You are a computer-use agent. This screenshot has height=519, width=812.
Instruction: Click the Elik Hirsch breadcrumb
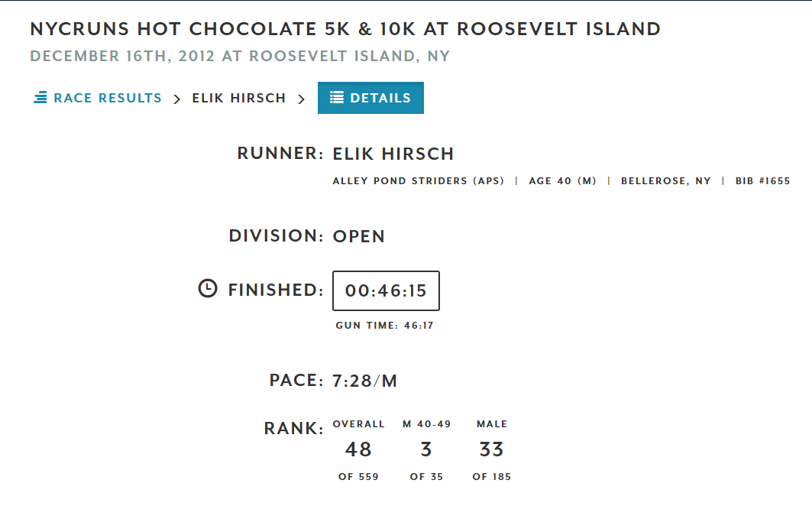click(x=238, y=98)
